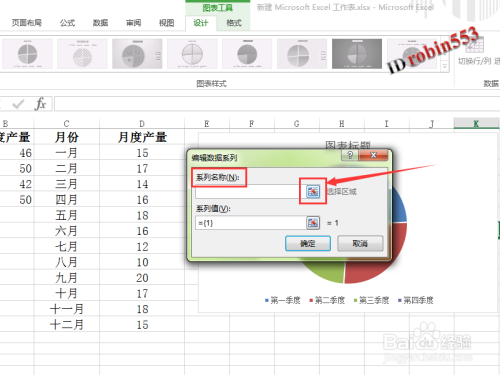Select column G header

pos(297,124)
